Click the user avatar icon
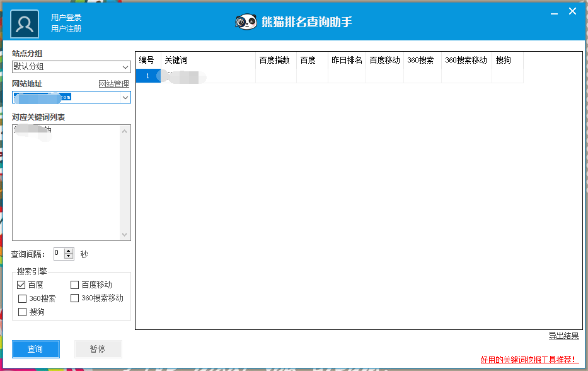The width and height of the screenshot is (588, 371). point(25,24)
